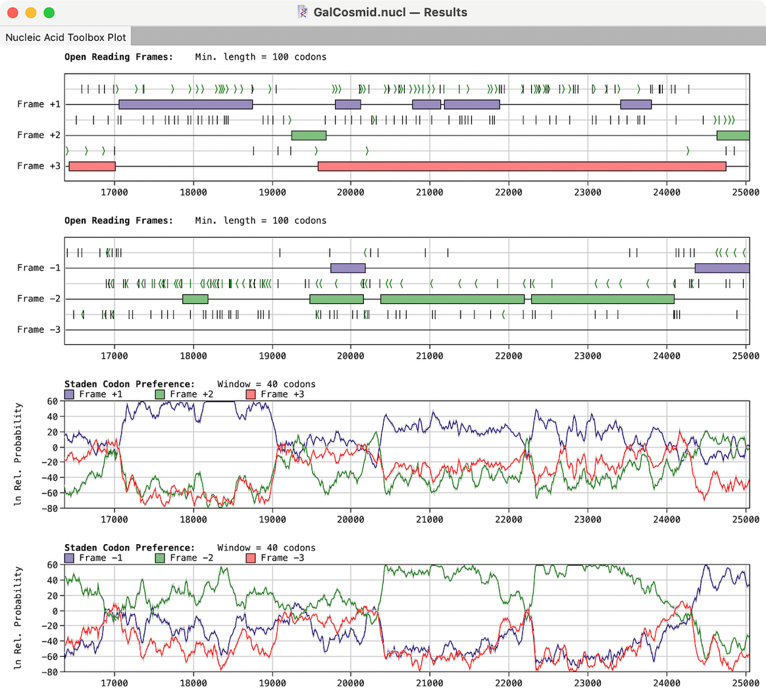The height and width of the screenshot is (700, 766).
Task: Click the purple Frame −1 legend swatch
Action: click(69, 558)
